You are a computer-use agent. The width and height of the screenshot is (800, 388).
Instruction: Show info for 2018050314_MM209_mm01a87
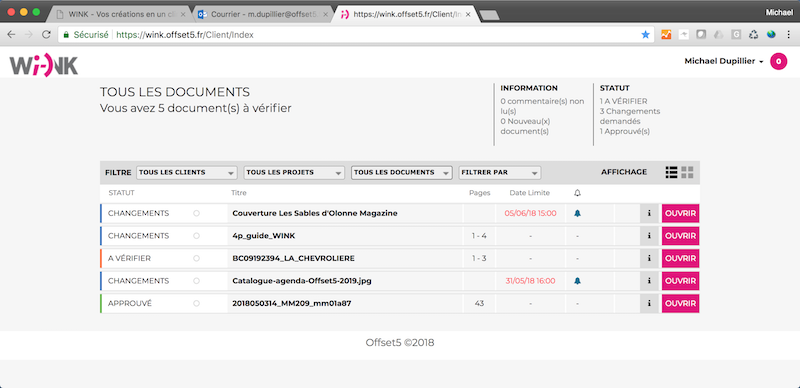(649, 303)
